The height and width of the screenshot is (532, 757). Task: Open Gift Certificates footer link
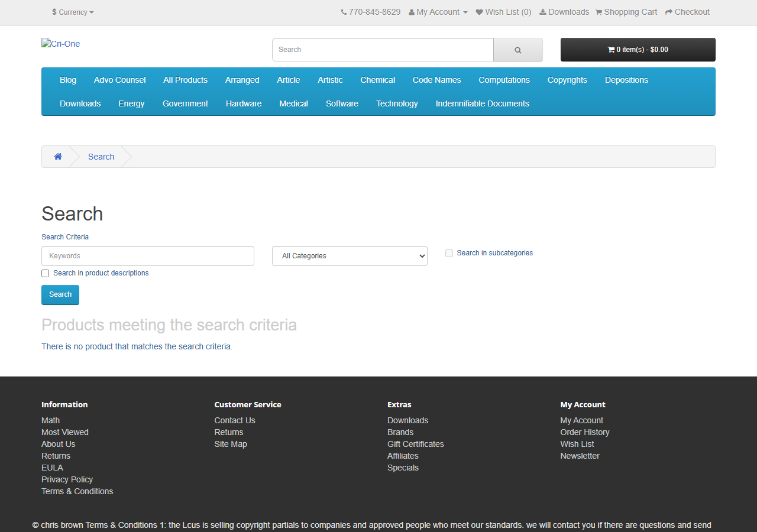416,444
